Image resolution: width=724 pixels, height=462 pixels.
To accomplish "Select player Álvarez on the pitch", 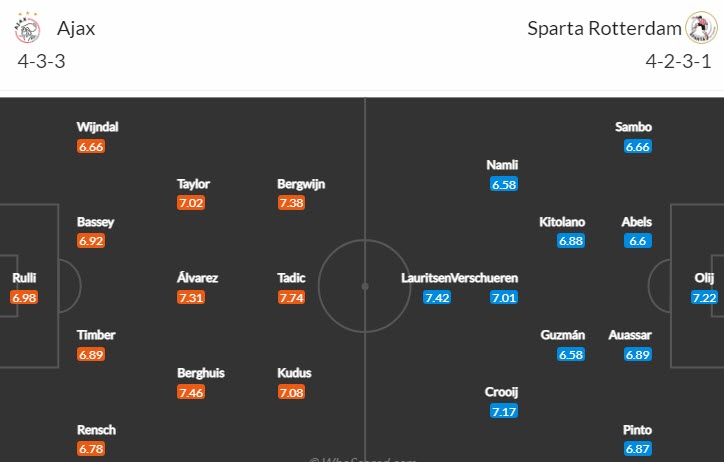I will (x=197, y=278).
